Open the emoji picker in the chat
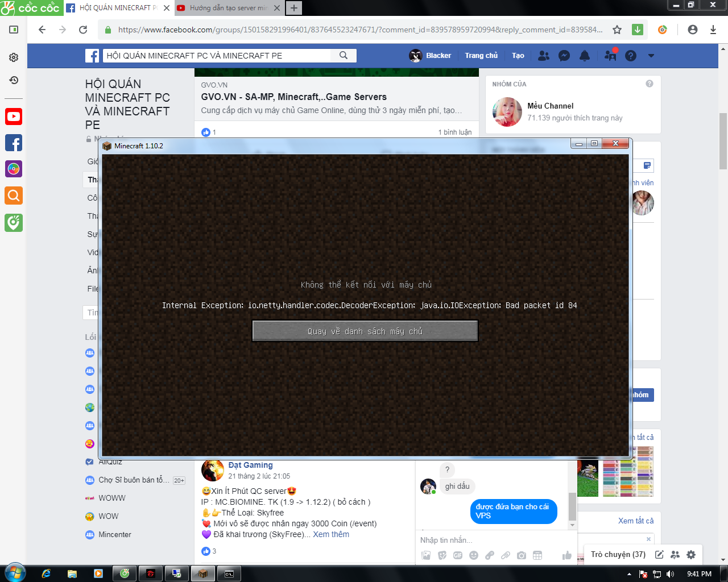The image size is (728, 582). click(474, 556)
